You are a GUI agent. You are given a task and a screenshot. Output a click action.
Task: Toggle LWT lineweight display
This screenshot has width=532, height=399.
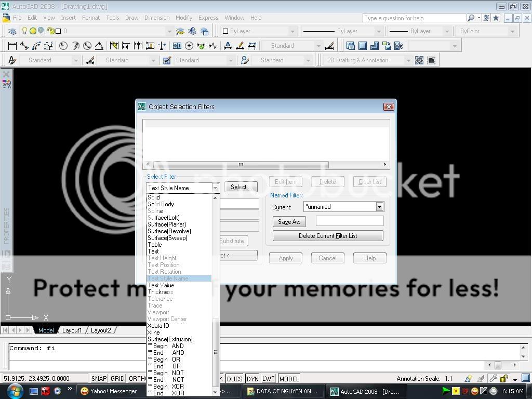(x=268, y=379)
